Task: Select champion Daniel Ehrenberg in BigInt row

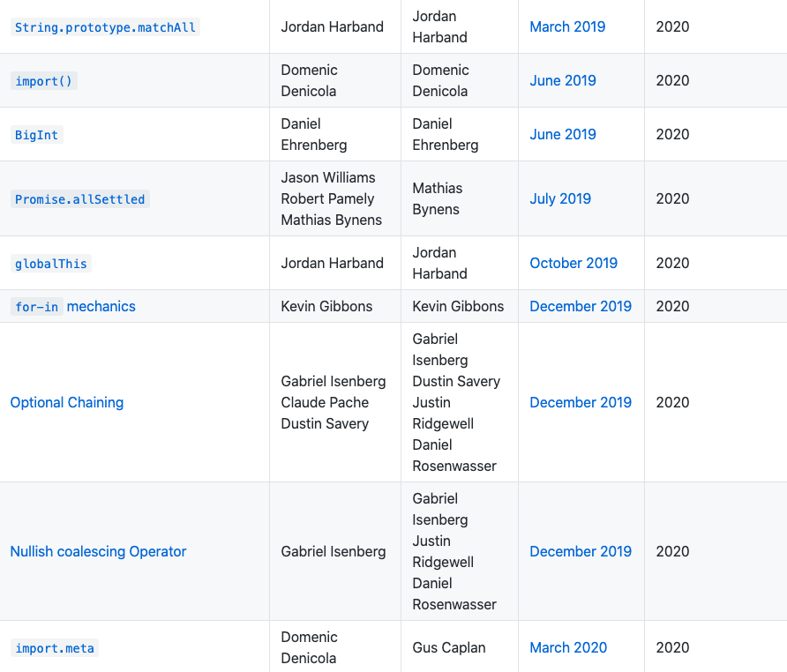Action: point(446,134)
